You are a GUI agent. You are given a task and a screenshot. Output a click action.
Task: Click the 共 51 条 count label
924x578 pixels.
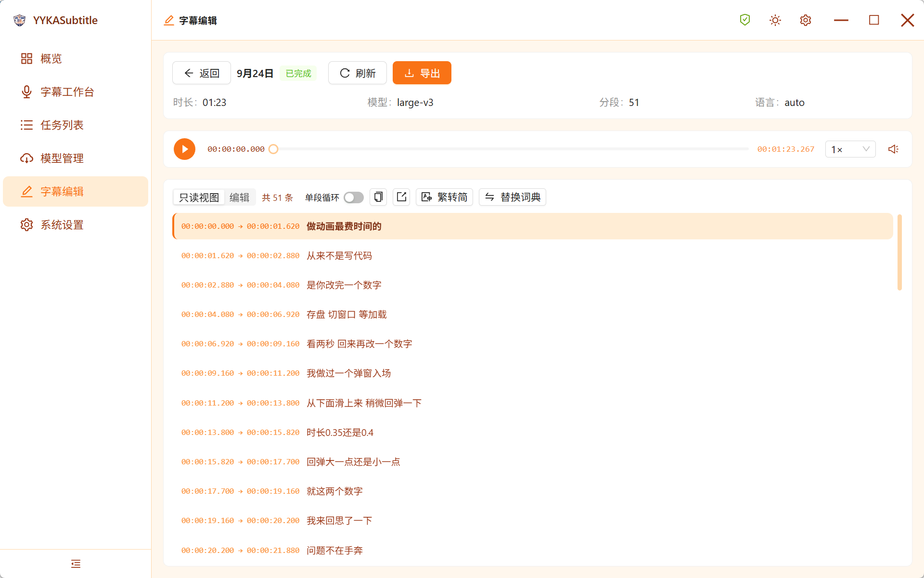click(x=277, y=197)
